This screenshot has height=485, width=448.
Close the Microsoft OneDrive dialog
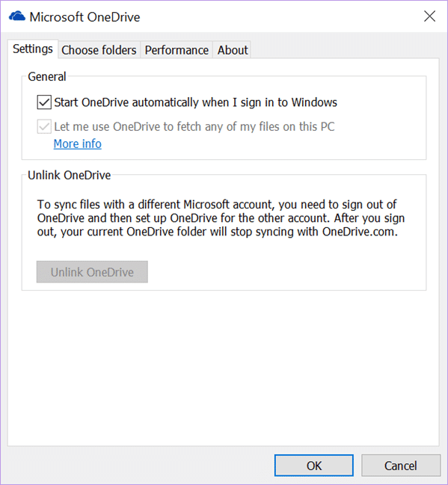[x=429, y=16]
